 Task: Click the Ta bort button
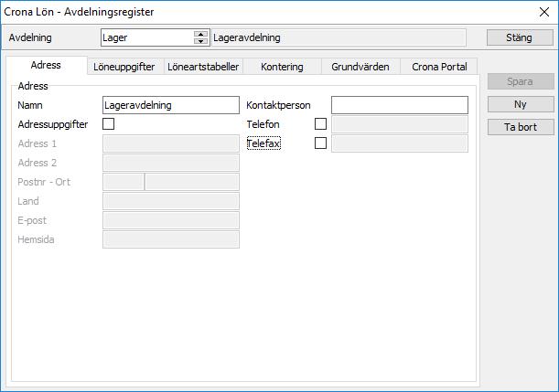(521, 127)
